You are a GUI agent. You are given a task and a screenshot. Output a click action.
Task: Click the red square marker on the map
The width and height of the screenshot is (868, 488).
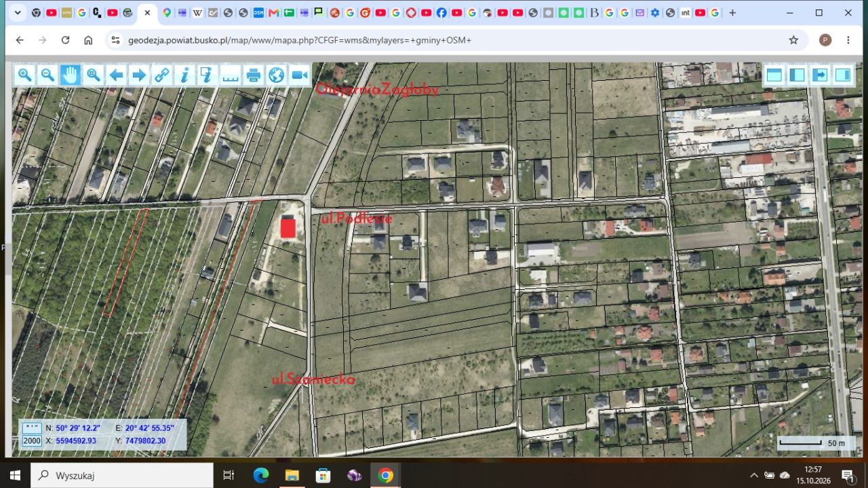[x=288, y=227]
